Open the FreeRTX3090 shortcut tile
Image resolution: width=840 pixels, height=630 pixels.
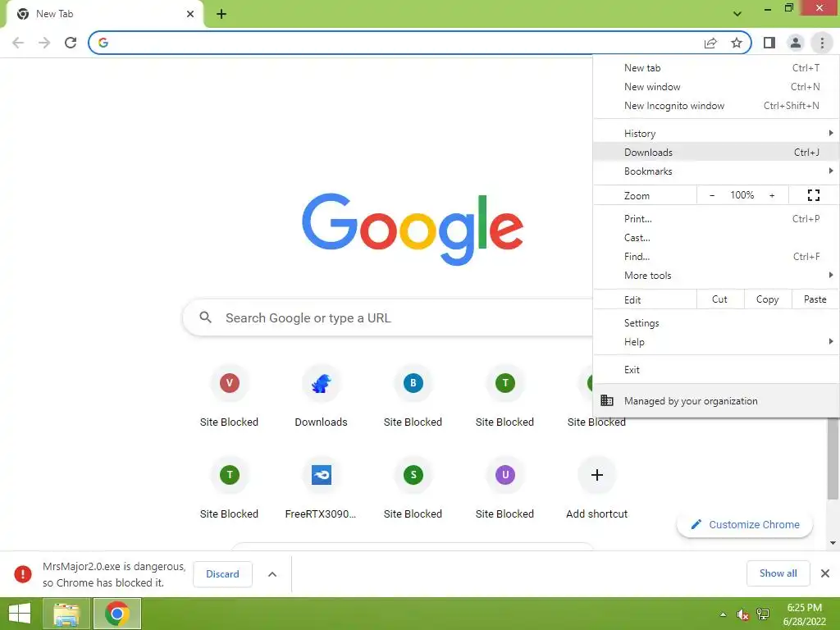pos(321,488)
